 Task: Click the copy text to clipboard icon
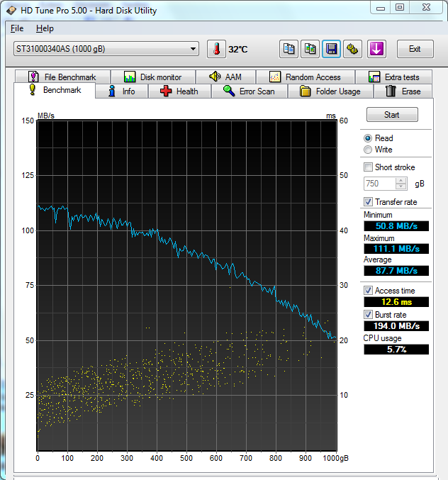point(289,49)
